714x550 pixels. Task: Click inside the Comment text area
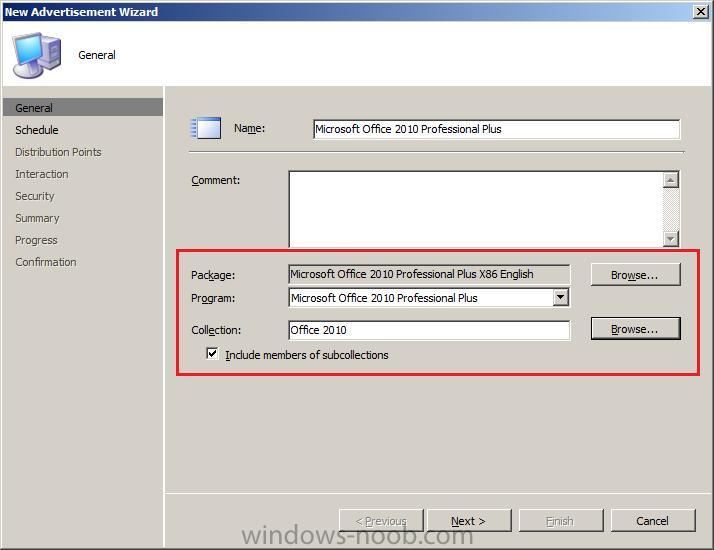pos(476,209)
